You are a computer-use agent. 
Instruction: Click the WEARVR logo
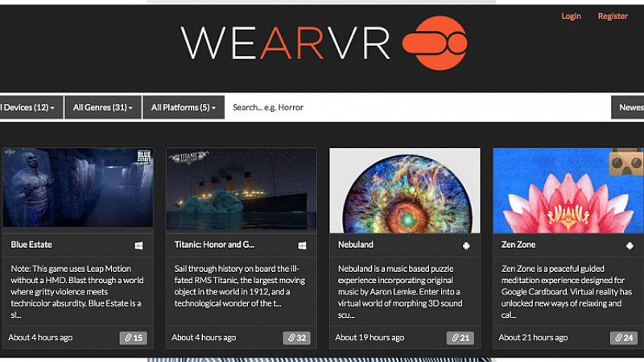point(324,43)
